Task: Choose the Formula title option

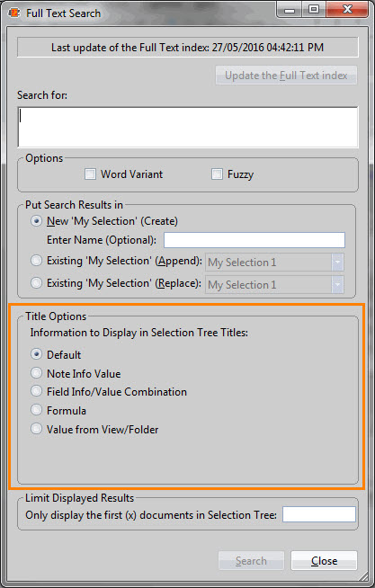Action: pyautogui.click(x=36, y=410)
